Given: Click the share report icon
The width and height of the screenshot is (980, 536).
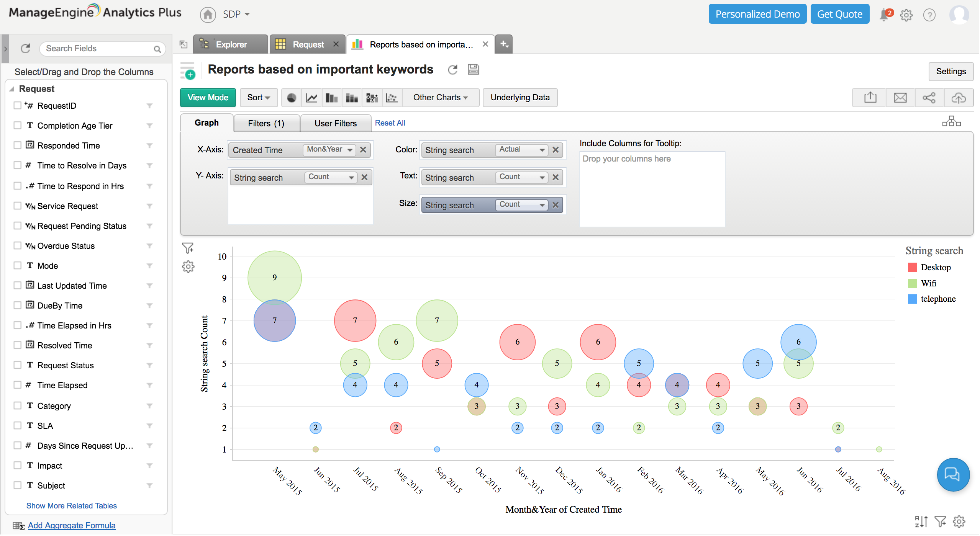Looking at the screenshot, I should click(929, 98).
